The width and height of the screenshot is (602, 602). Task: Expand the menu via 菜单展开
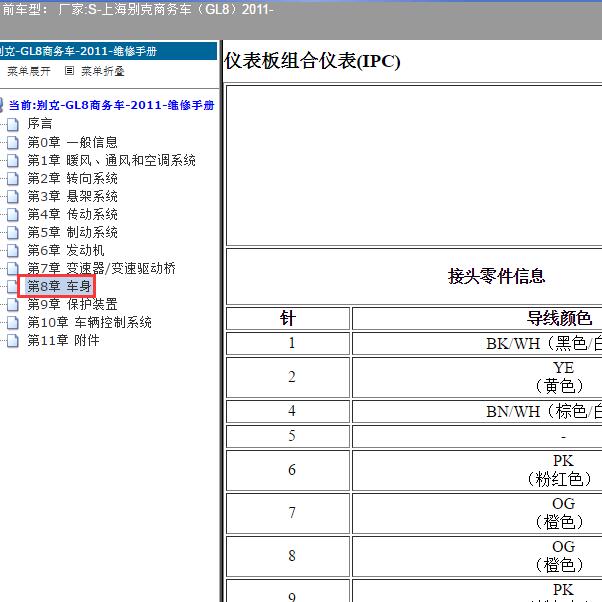[29, 71]
